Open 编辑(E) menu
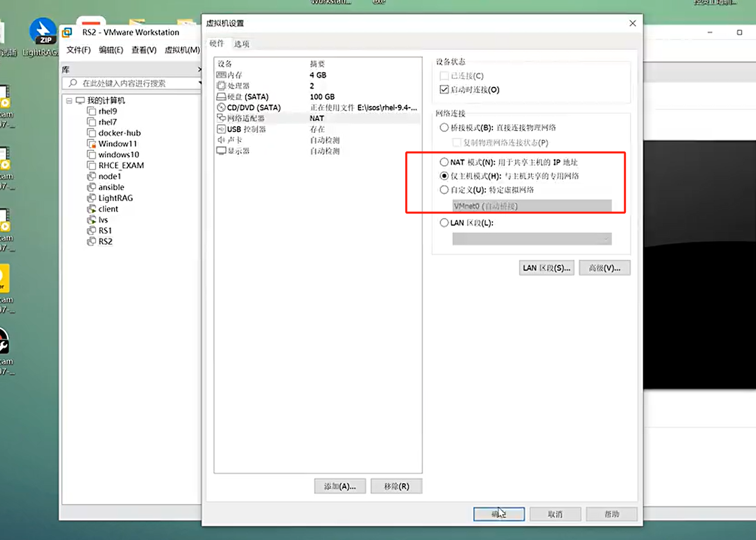The width and height of the screenshot is (756, 540). (x=111, y=50)
